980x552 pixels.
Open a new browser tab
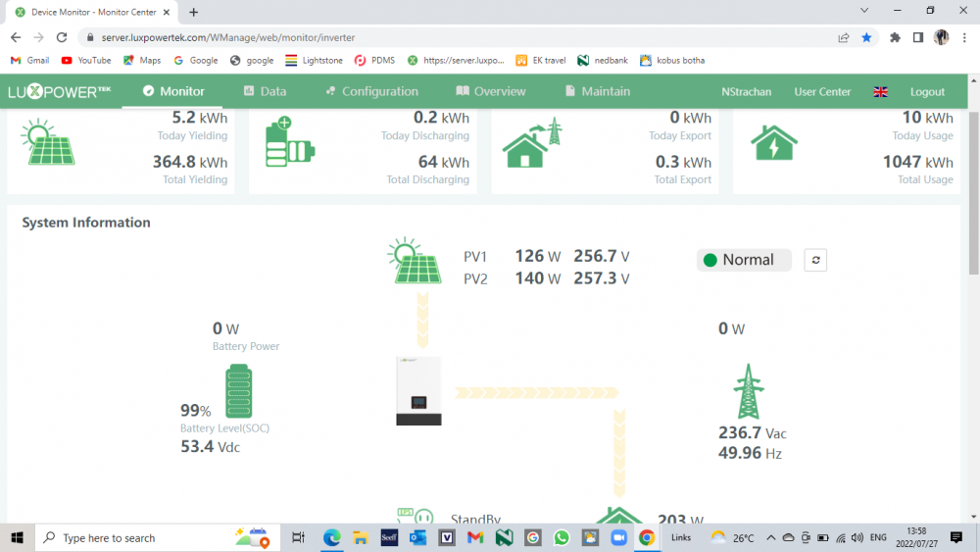pyautogui.click(x=194, y=13)
